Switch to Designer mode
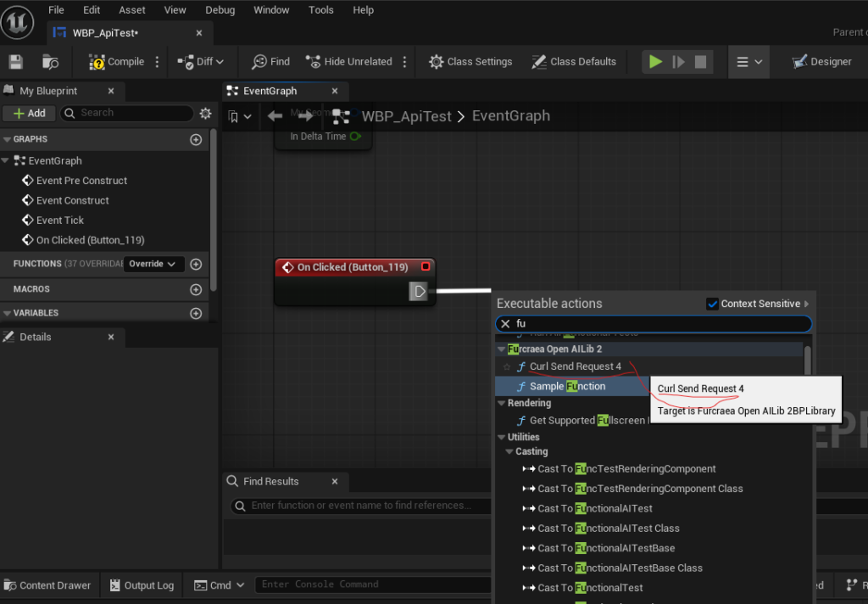This screenshot has height=604, width=868. (821, 62)
